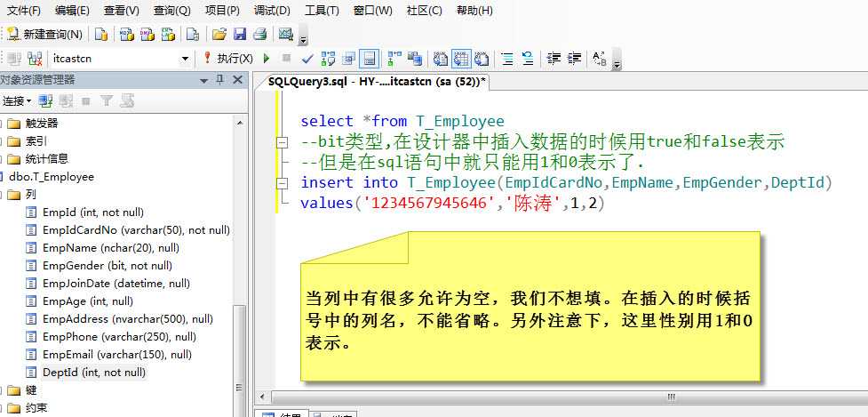Viewport: 868px width, 417px height.
Task: Toggle the Object Explorer auto-hide pin
Action: [219, 80]
